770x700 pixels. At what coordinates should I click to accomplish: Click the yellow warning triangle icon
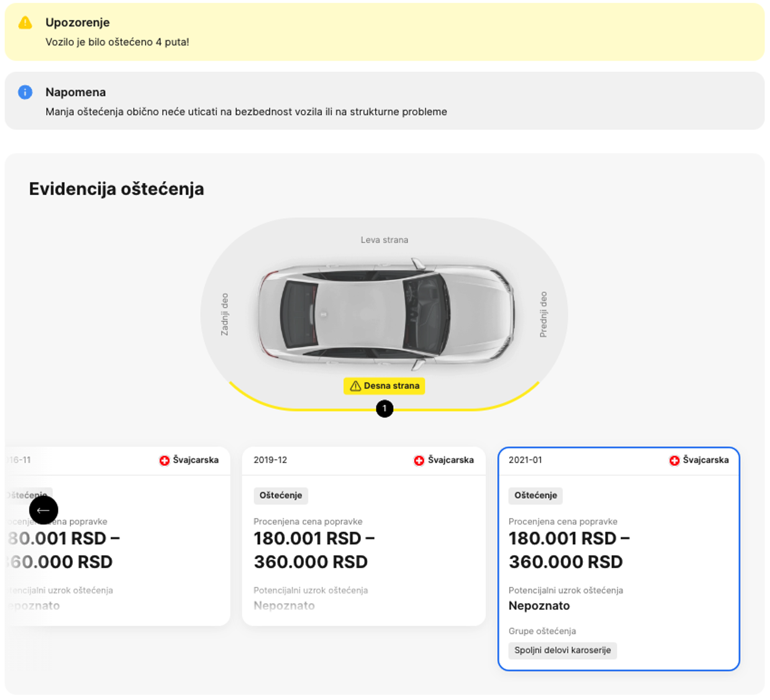pos(25,23)
